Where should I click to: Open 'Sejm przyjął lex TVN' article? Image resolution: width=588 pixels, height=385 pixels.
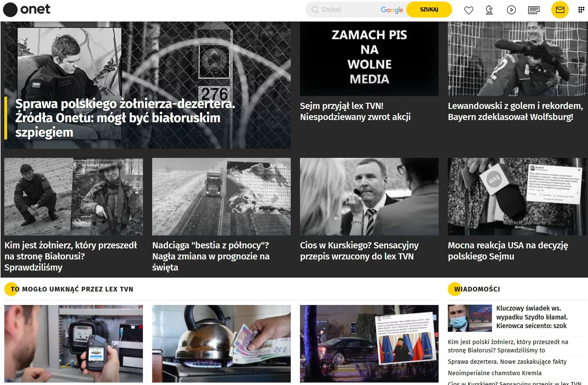355,111
